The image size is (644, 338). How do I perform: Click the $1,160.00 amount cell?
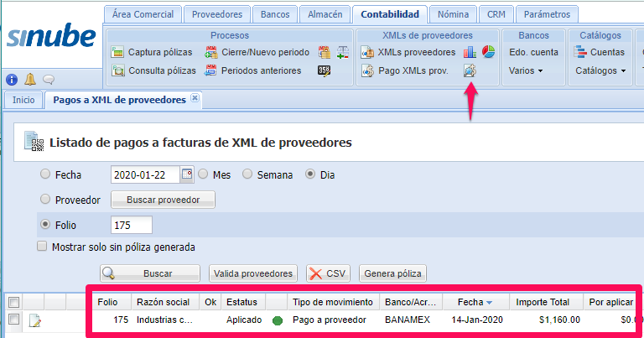(559, 320)
